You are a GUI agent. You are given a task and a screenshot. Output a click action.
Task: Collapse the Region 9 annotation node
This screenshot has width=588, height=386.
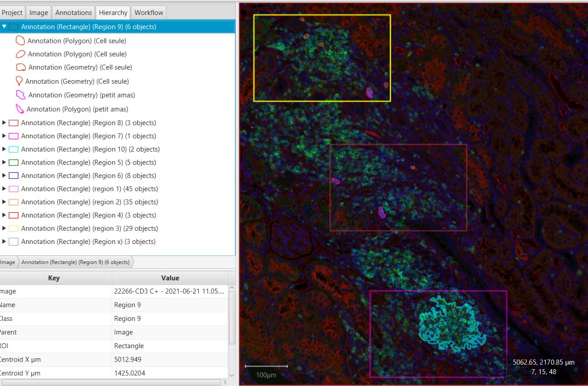point(4,26)
